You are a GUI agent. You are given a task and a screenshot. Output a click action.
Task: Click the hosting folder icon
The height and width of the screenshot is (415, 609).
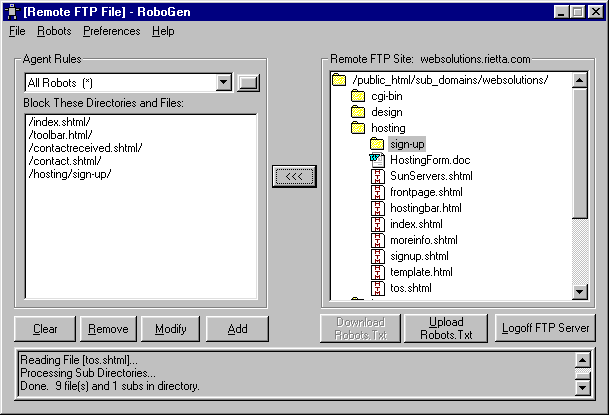358,128
